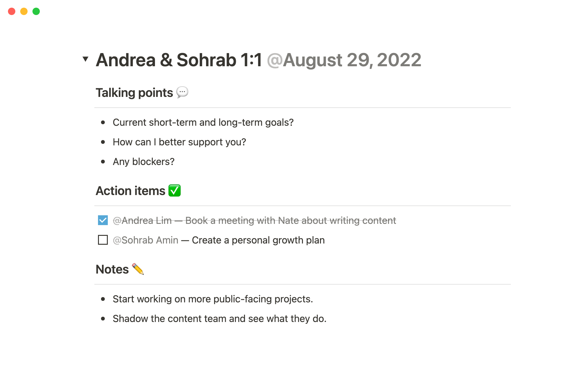The image size is (588, 368).
Task: Click 'Start working on more public-facing projects' note
Action: [213, 299]
